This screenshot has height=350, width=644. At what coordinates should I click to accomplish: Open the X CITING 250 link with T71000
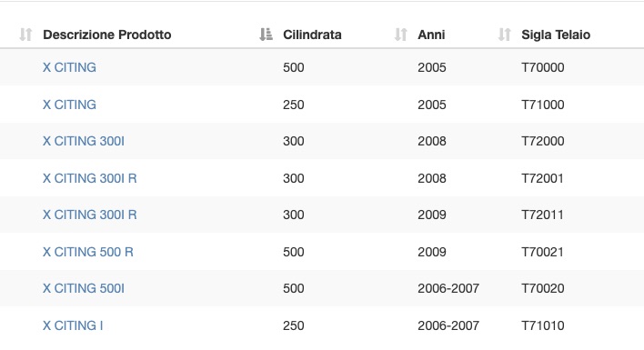(x=69, y=105)
